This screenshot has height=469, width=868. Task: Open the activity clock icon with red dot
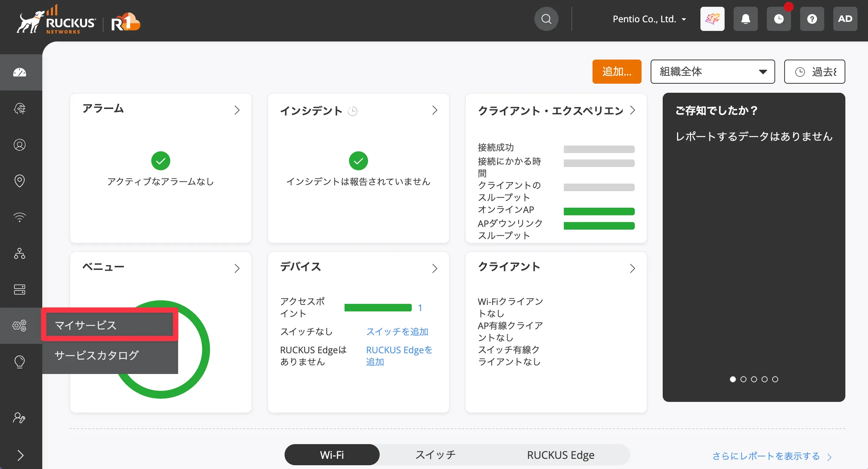779,19
